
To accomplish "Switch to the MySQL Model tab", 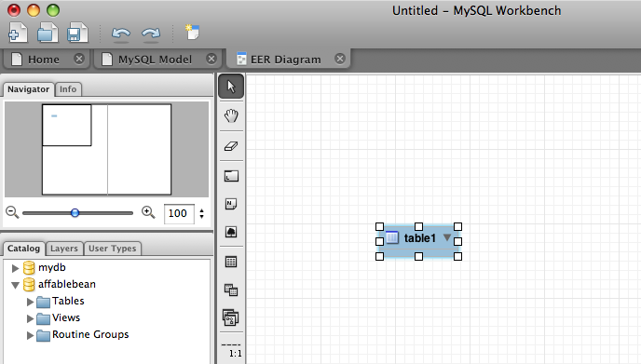I will tap(155, 60).
